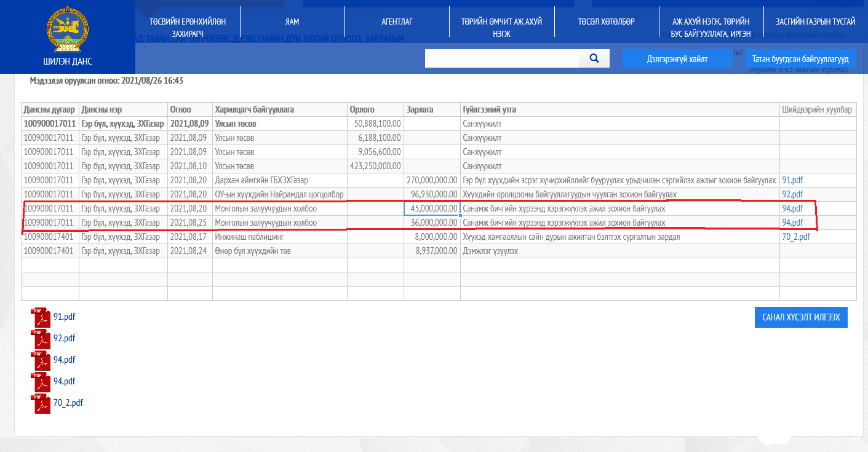Select income cell 50,888,100.00
Image resolution: width=868 pixels, height=452 pixels.
(375, 124)
